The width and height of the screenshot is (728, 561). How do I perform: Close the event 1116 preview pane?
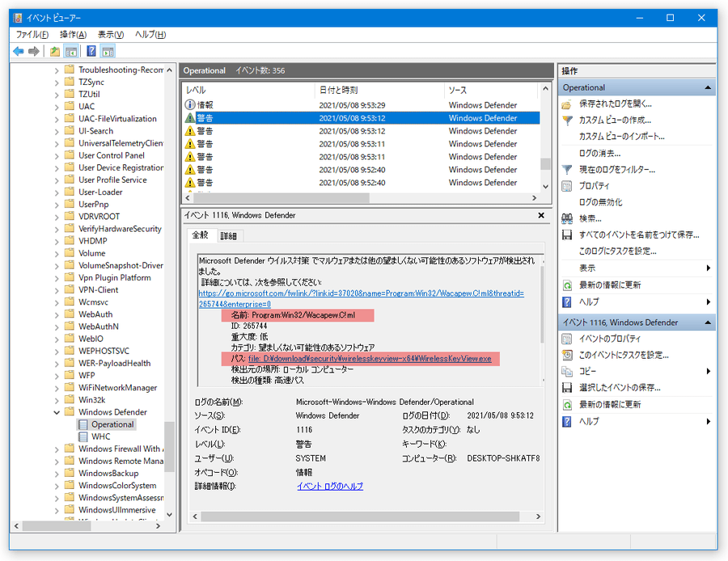541,215
